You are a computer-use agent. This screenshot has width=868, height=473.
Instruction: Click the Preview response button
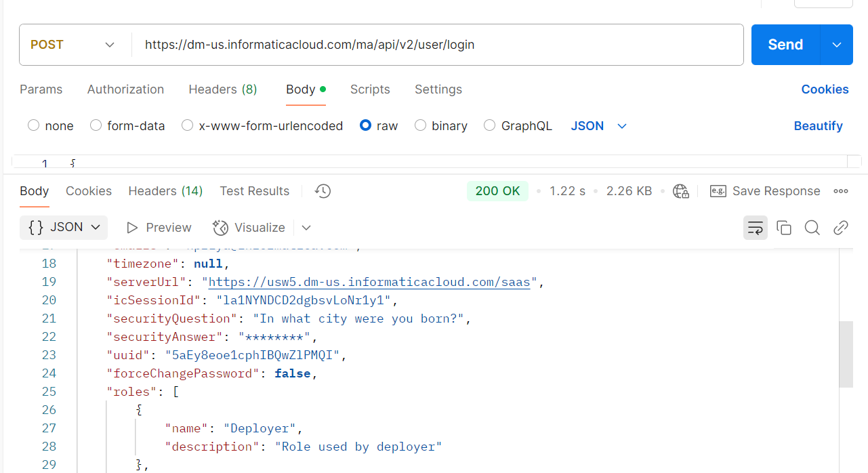(159, 228)
